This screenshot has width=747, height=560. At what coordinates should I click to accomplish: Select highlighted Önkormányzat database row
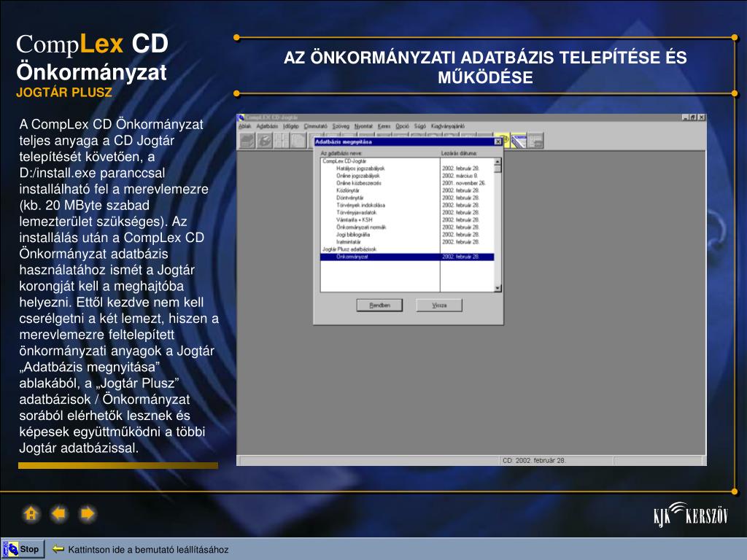tap(407, 257)
